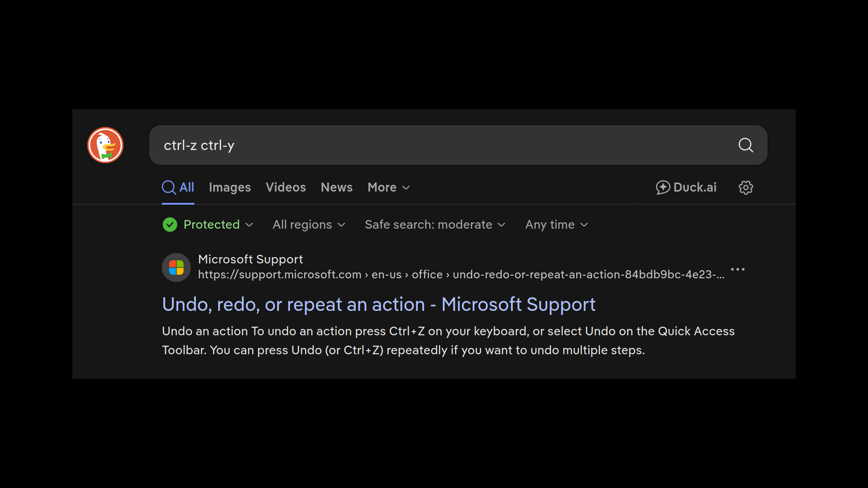This screenshot has height=488, width=868.
Task: Open the settings gear icon
Action: click(x=745, y=188)
